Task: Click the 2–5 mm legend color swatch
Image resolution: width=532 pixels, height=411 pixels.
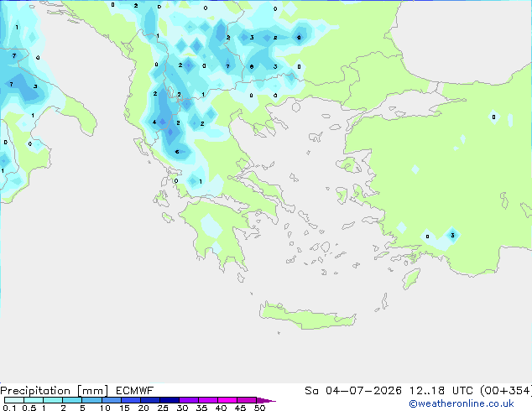Action: [x=72, y=400]
